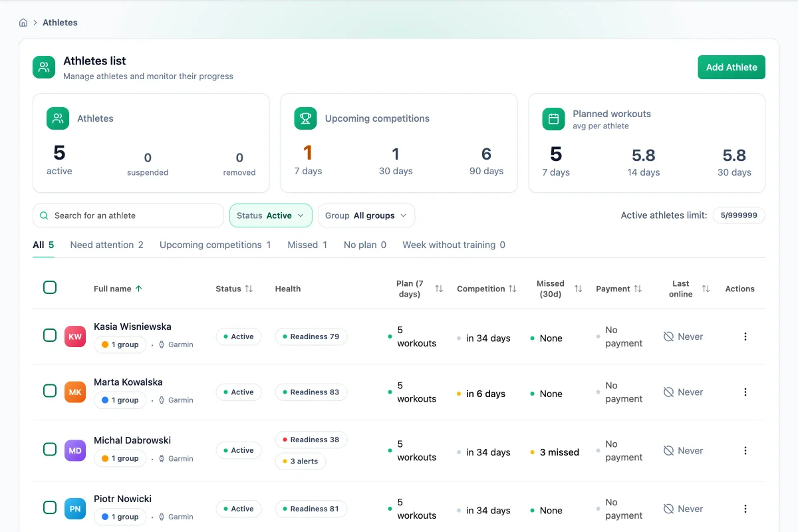Check the box for Kasia Wisniewska

[50, 335]
